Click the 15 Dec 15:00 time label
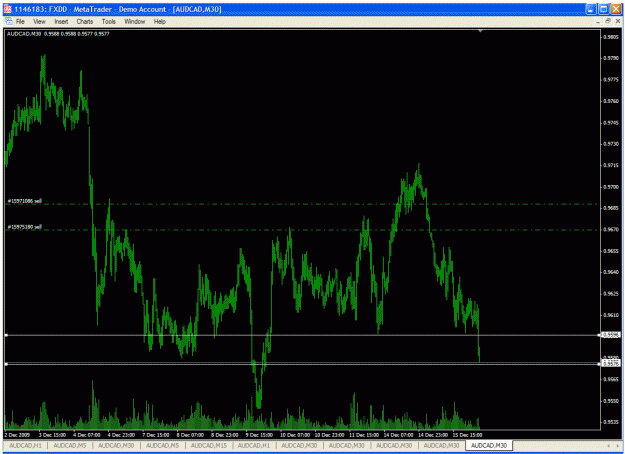Image resolution: width=625 pixels, height=454 pixels. click(467, 435)
